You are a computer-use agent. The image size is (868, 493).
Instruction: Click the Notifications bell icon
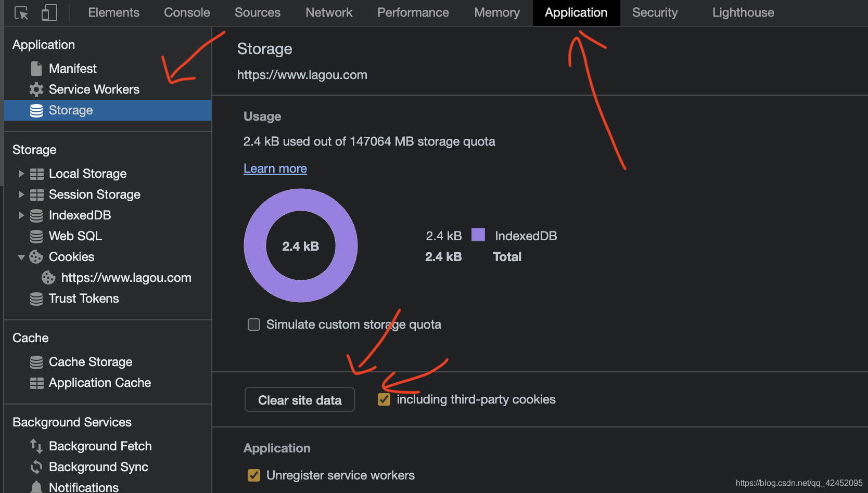(36, 487)
